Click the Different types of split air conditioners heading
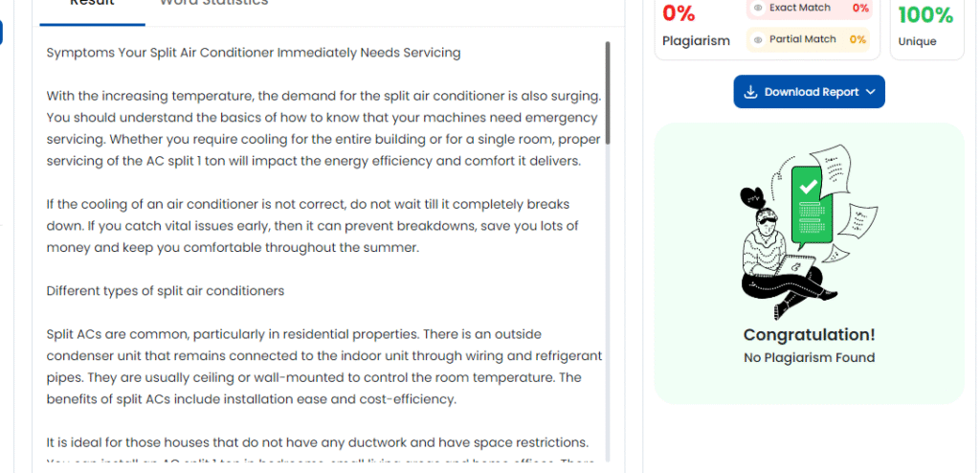 [166, 291]
